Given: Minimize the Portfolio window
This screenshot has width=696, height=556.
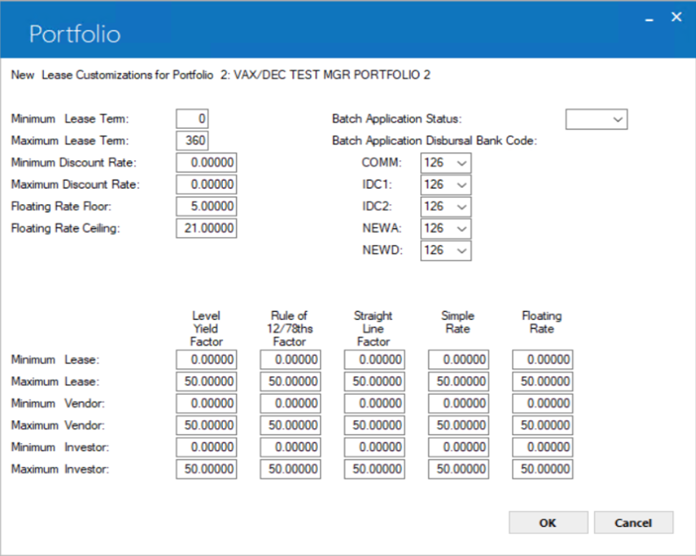Looking at the screenshot, I should pos(649,18).
